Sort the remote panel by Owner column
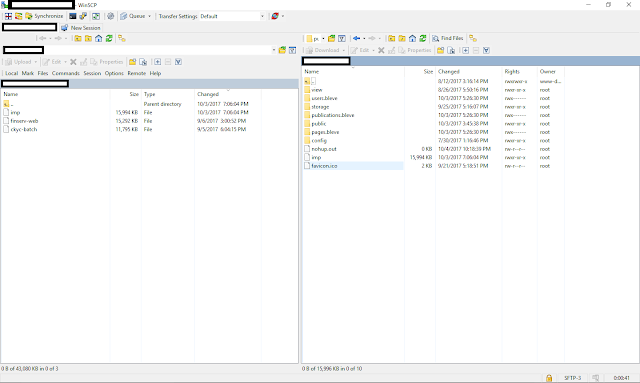Viewport: 640px width, 383px height. pyautogui.click(x=551, y=71)
